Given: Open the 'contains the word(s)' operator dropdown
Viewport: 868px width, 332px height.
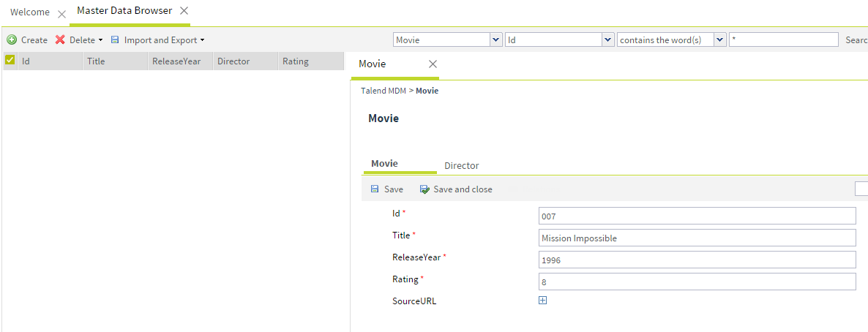Looking at the screenshot, I should pos(720,40).
